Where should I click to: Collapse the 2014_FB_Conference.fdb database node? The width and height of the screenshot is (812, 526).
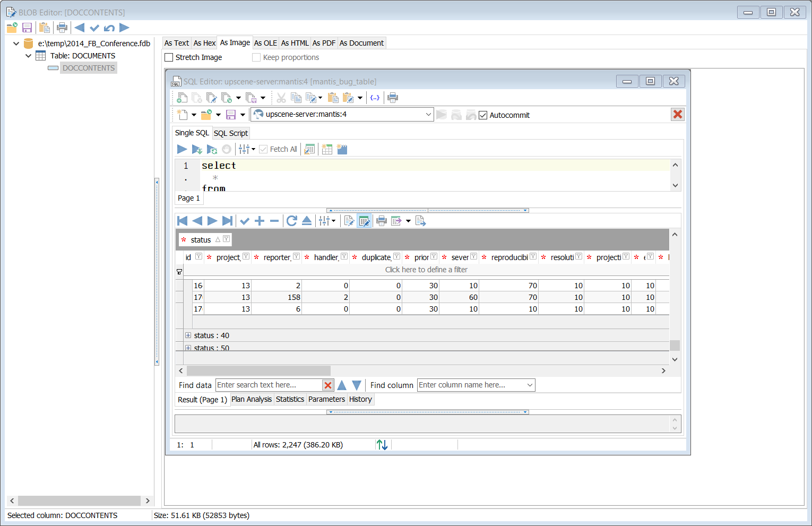pyautogui.click(x=16, y=44)
